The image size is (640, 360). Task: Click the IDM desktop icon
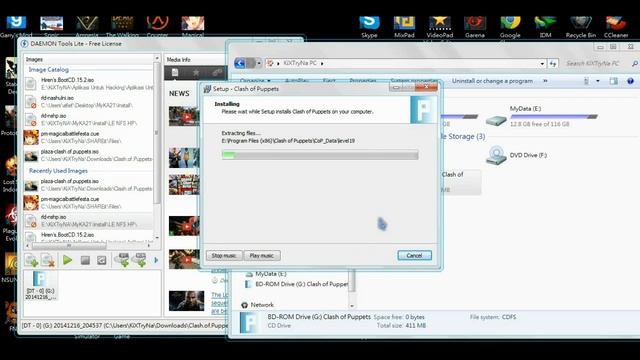(x=545, y=27)
